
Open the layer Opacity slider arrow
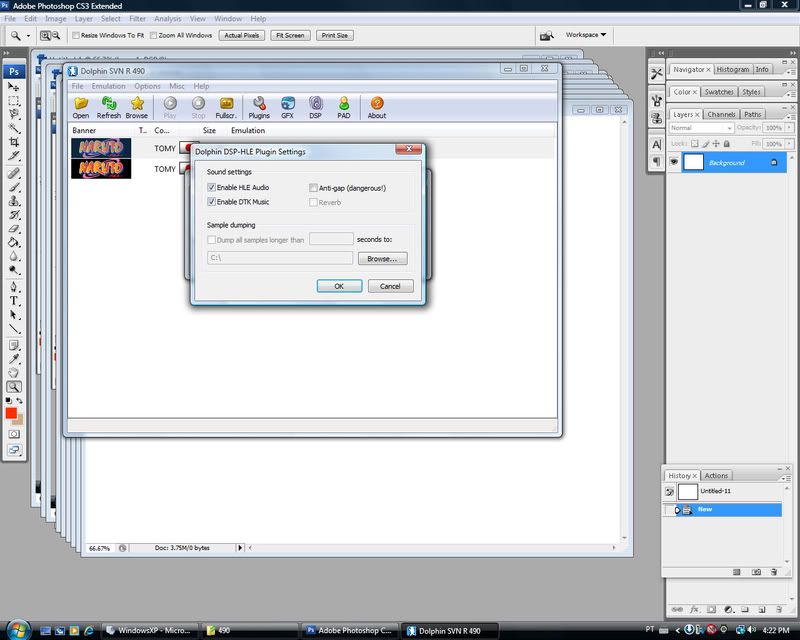coord(790,128)
